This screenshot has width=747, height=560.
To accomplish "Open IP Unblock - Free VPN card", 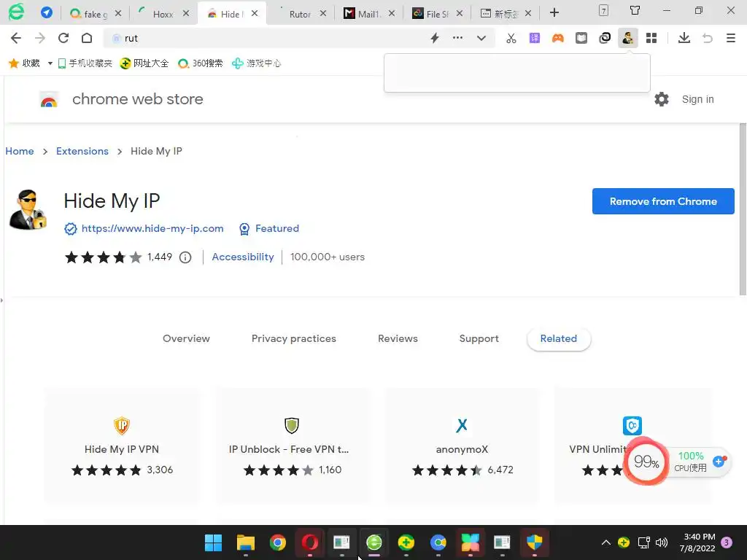I will tap(292, 446).
